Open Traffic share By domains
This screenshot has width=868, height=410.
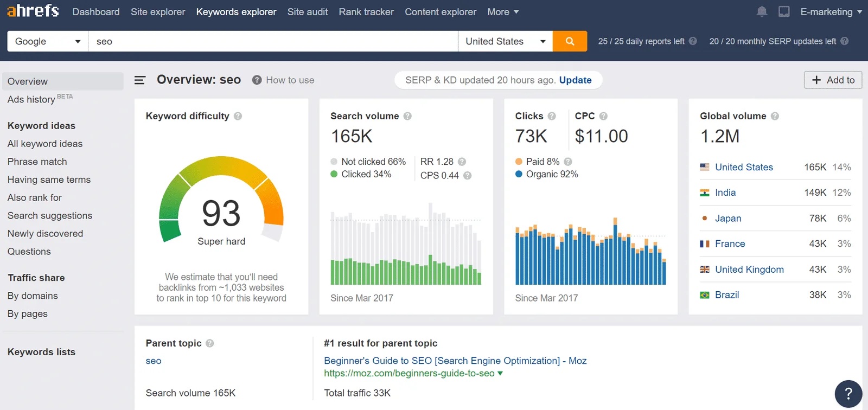tap(33, 296)
